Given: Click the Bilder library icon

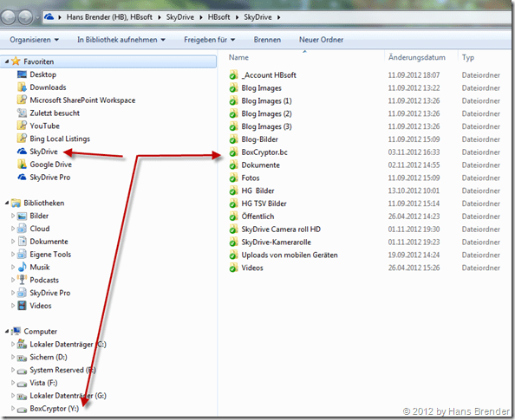Looking at the screenshot, I should pyautogui.click(x=22, y=216).
